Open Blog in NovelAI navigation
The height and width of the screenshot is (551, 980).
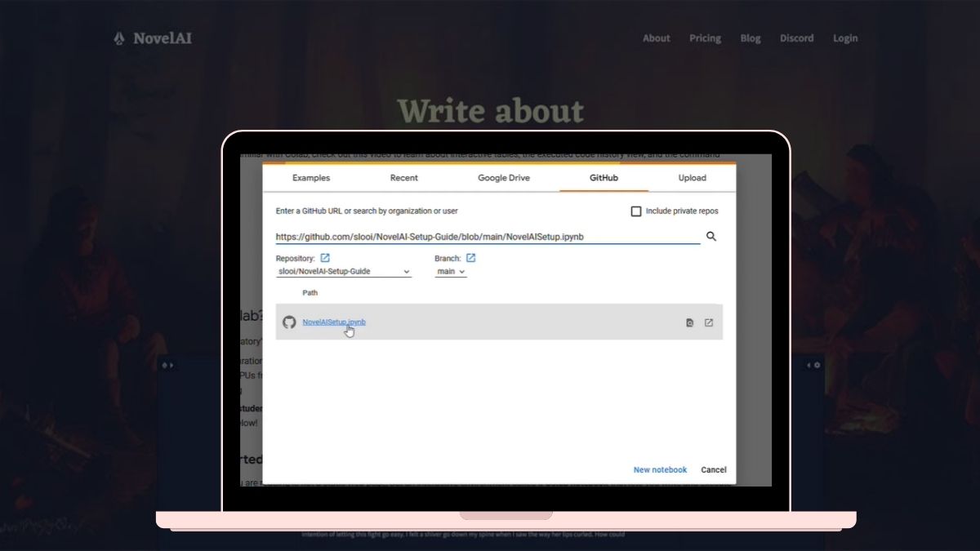pos(751,38)
